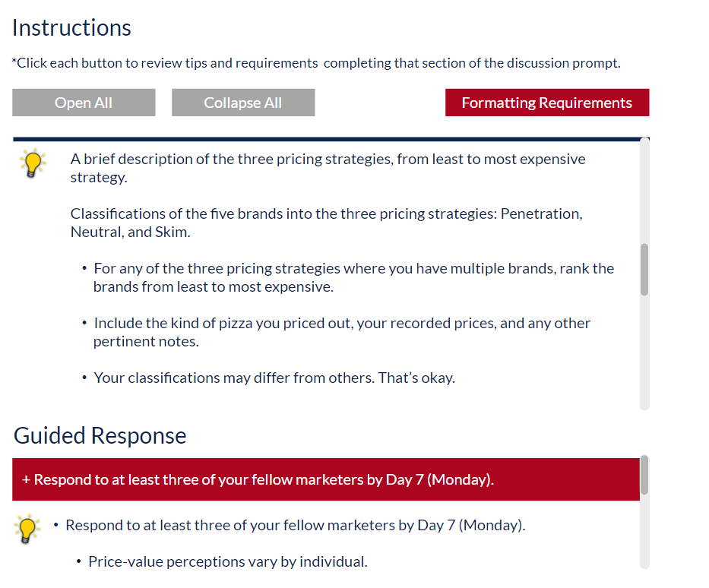Click the scrollbar thumb in the Instructions panel
The image size is (709, 588).
[645, 270]
